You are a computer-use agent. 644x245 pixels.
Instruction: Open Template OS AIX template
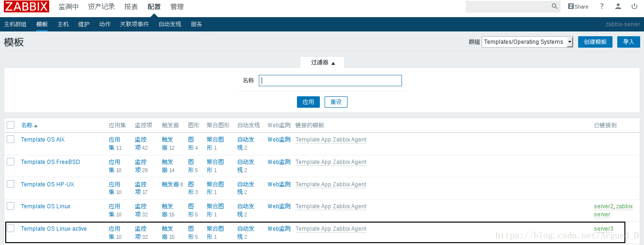[42, 140]
